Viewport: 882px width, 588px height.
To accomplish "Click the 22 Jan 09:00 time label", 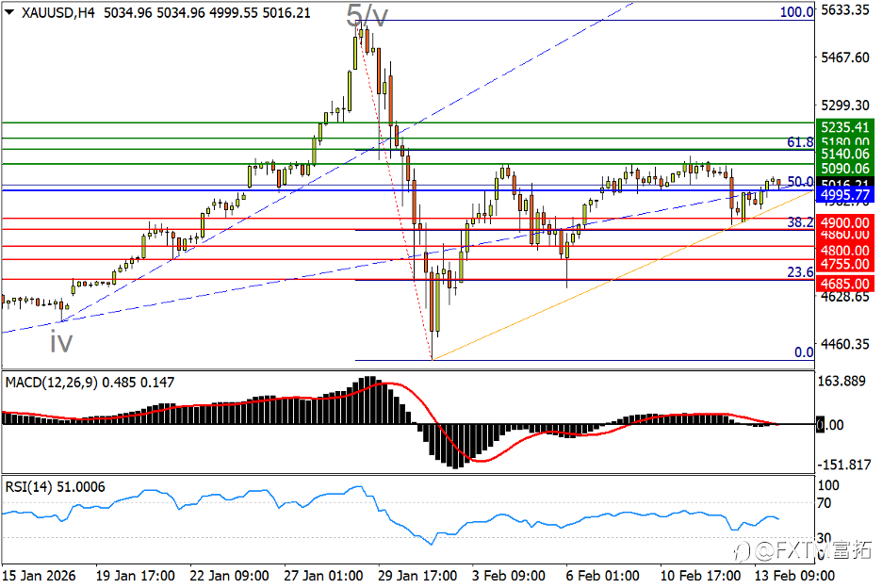I will (229, 576).
